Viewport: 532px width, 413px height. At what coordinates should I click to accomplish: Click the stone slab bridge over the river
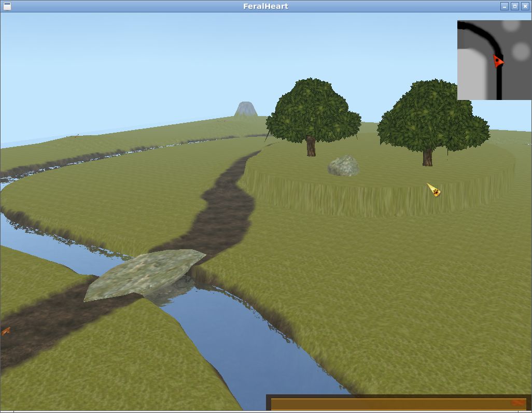tap(145, 274)
